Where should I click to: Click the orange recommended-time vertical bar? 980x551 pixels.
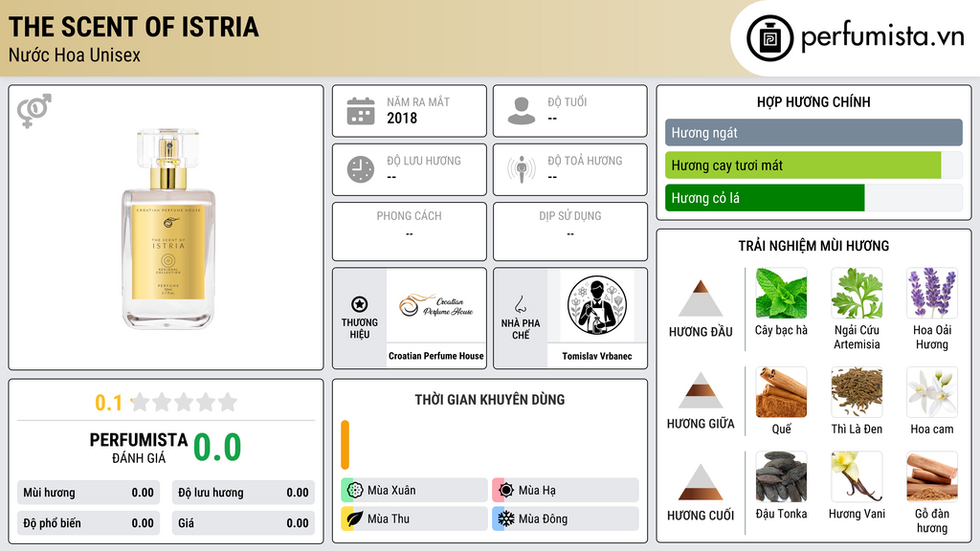(x=345, y=445)
